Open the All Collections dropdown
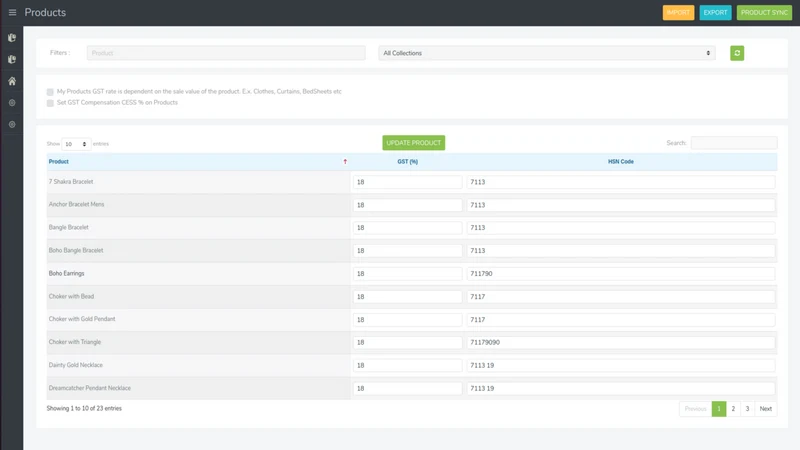 point(546,53)
